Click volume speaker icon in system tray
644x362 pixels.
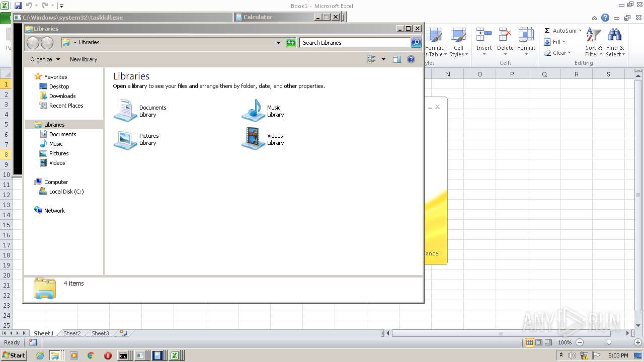click(572, 355)
